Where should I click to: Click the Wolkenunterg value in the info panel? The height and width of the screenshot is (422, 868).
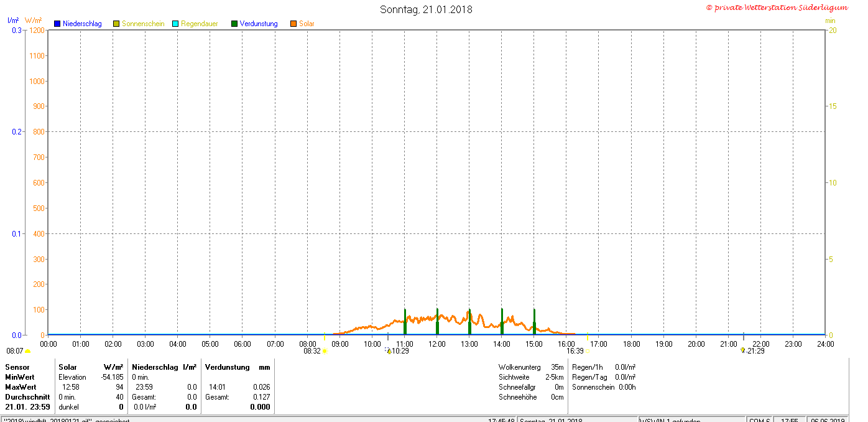[x=556, y=367]
